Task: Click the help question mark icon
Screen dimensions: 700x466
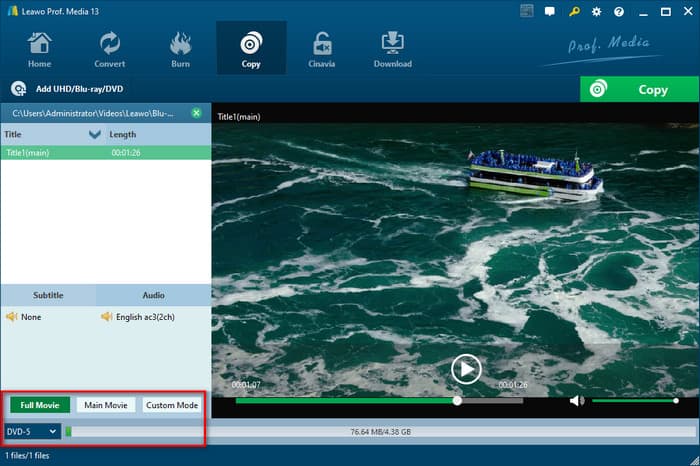Action: point(619,12)
